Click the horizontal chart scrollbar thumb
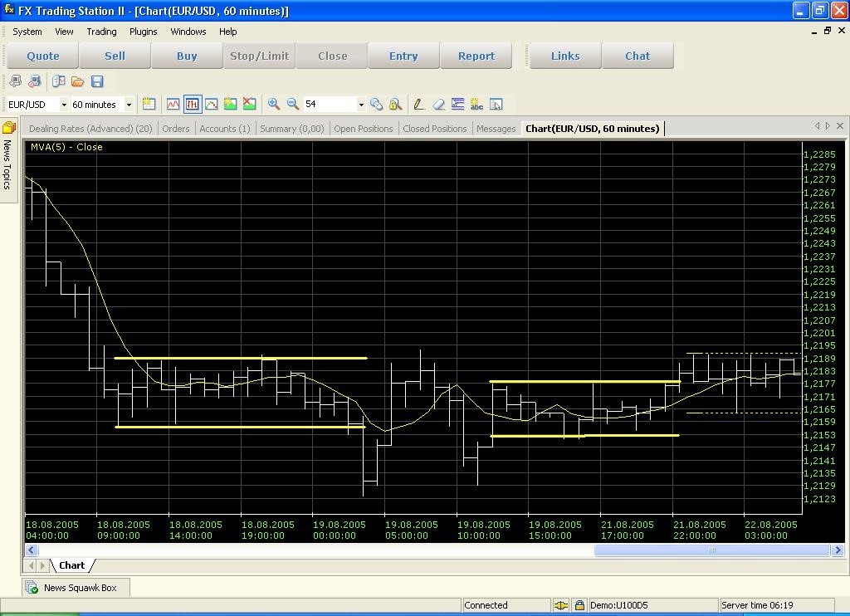Image resolution: width=850 pixels, height=616 pixels. pos(711,550)
